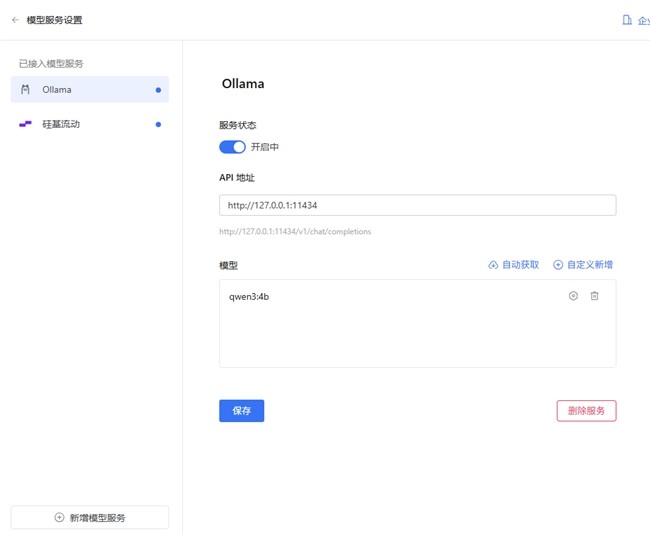Click the building icon in top-right corner

click(627, 19)
